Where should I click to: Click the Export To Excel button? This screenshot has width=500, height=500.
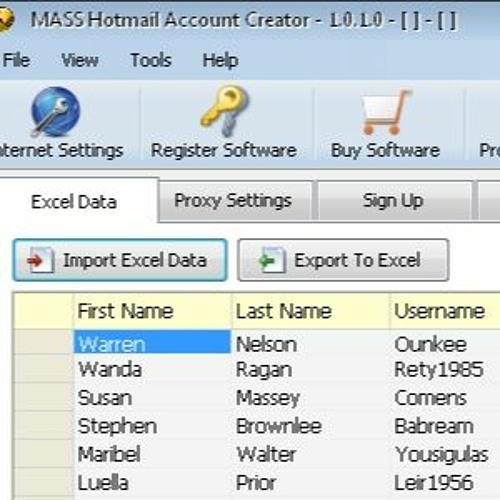[343, 260]
